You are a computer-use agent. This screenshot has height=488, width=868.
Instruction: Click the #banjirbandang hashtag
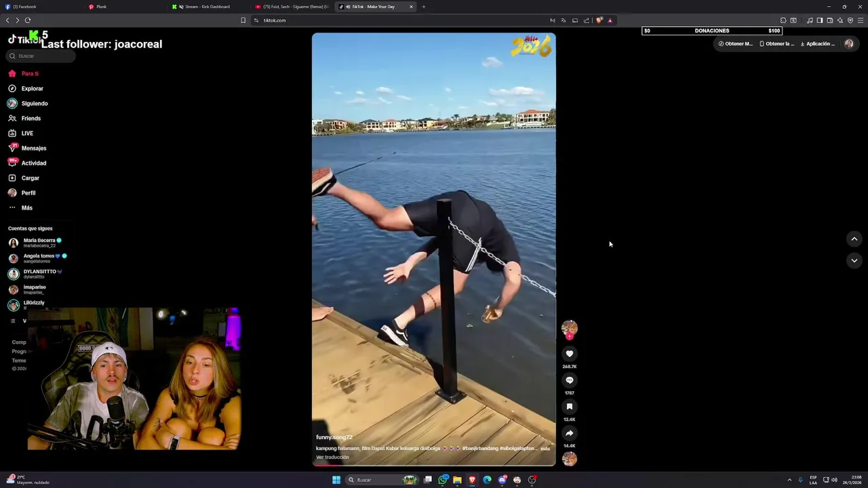pyautogui.click(x=480, y=449)
